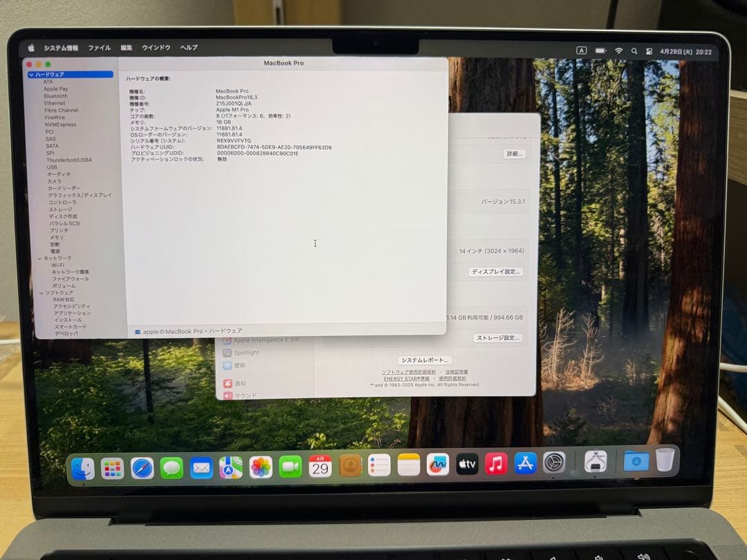Open the Apple TV app in the Dock
The height and width of the screenshot is (560, 747).
(467, 463)
